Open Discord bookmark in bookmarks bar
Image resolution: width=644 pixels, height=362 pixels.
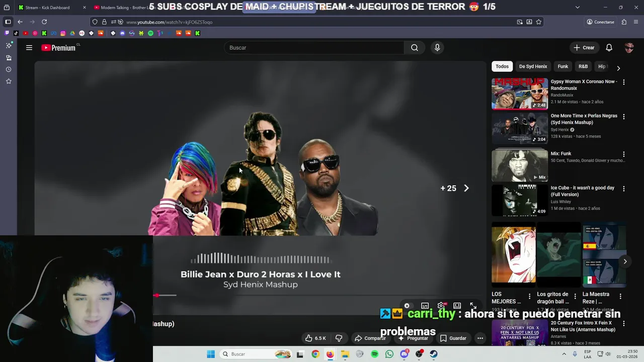point(122,33)
